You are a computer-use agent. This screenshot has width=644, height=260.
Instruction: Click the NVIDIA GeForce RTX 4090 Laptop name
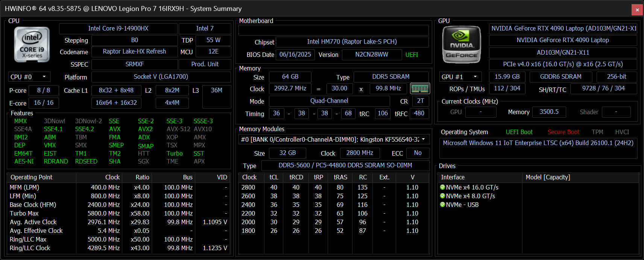tap(563, 40)
